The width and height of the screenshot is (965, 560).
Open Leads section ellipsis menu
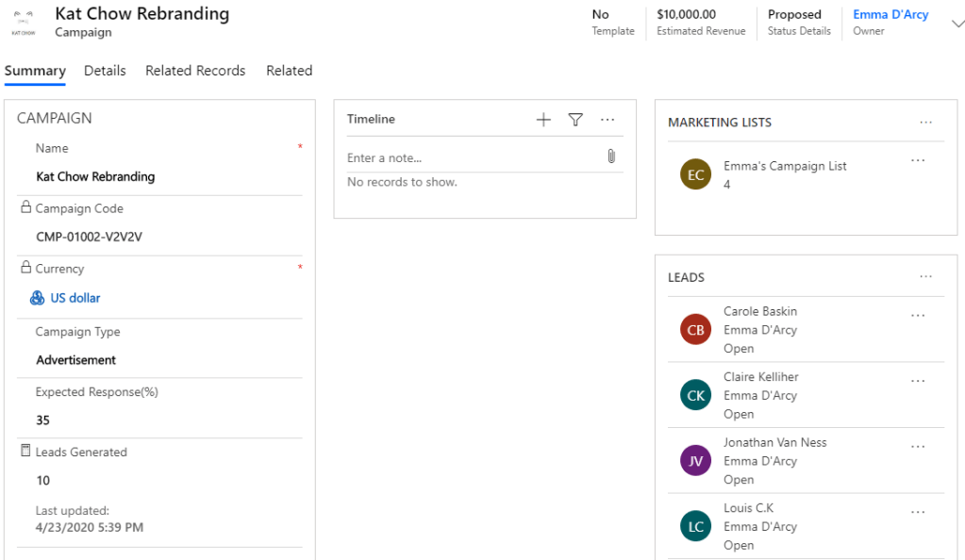point(925,277)
